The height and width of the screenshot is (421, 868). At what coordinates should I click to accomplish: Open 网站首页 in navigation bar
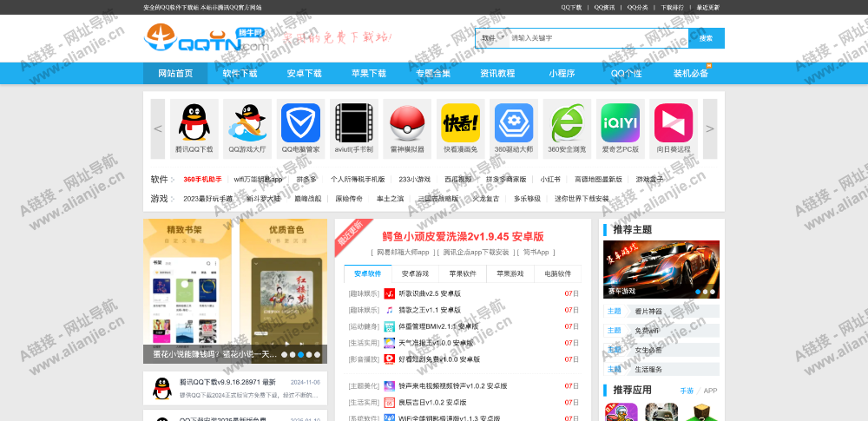175,73
